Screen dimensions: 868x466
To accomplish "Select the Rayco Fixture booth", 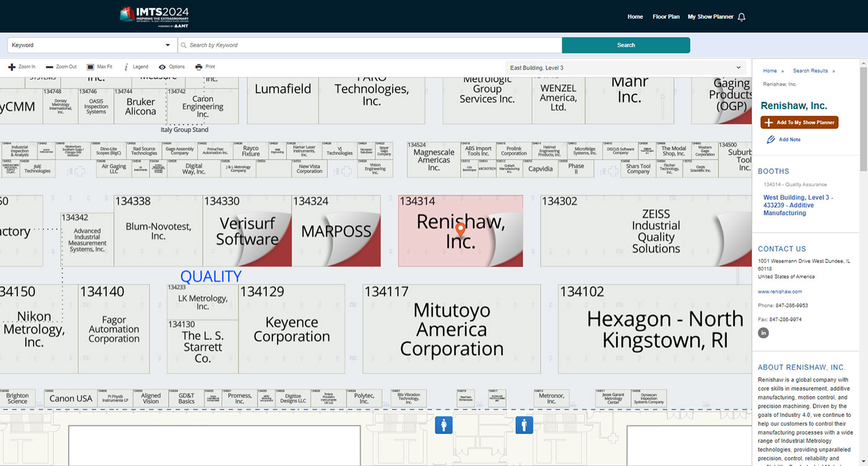I will [x=251, y=151].
